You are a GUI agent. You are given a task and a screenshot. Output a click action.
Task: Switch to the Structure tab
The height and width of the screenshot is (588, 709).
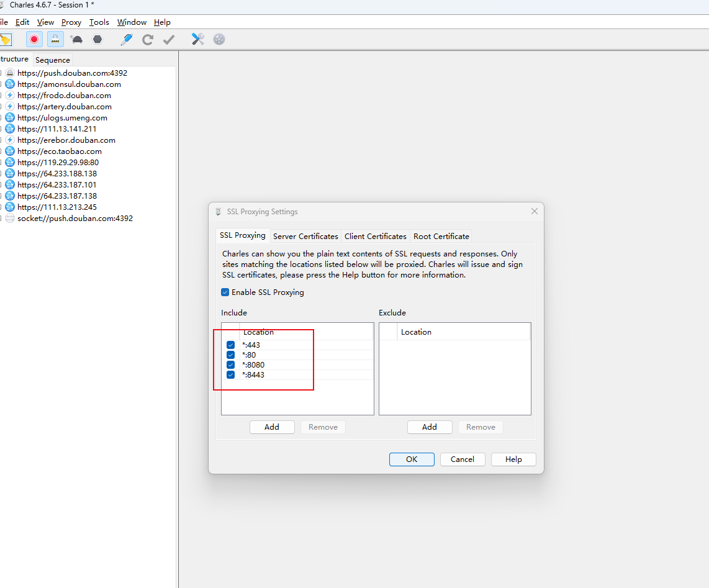coord(14,59)
